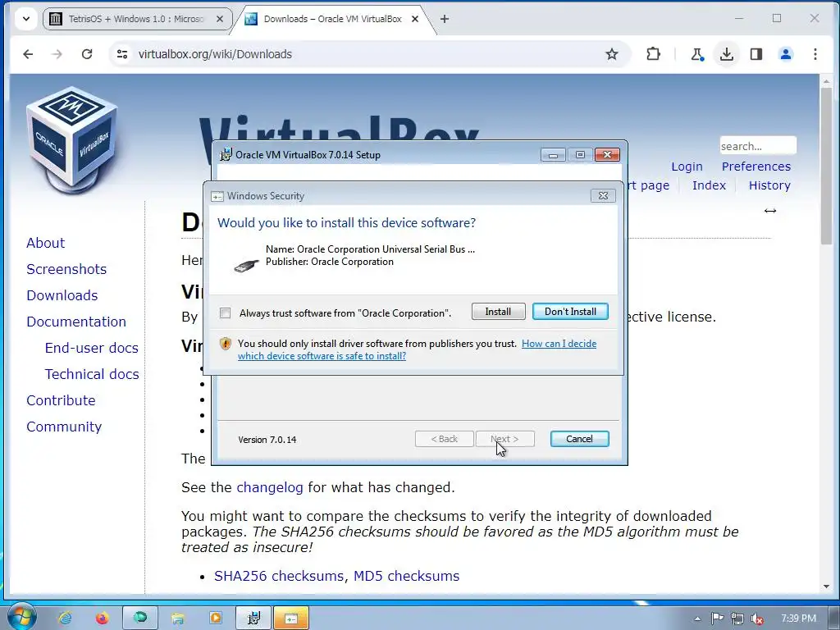The image size is (840, 630).
Task: Open the Extensions puzzle icon
Action: (x=653, y=54)
